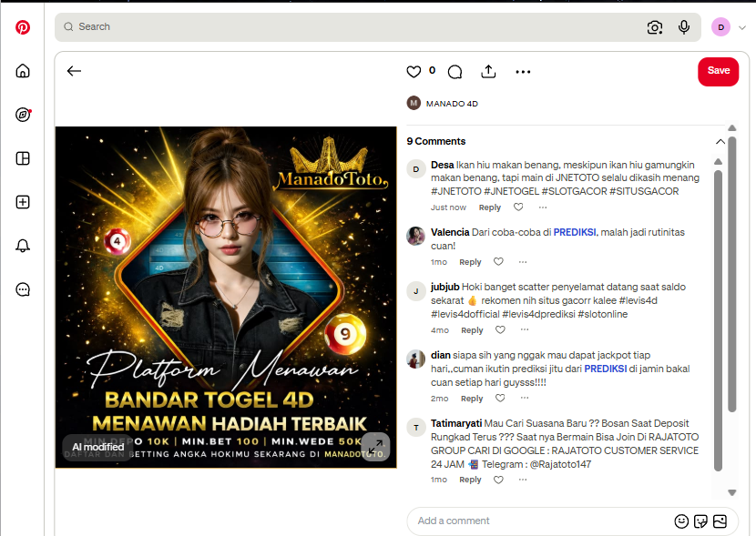Open PREDIKSI link in Valencia's comment
The width and height of the screenshot is (756, 536).
[575, 232]
